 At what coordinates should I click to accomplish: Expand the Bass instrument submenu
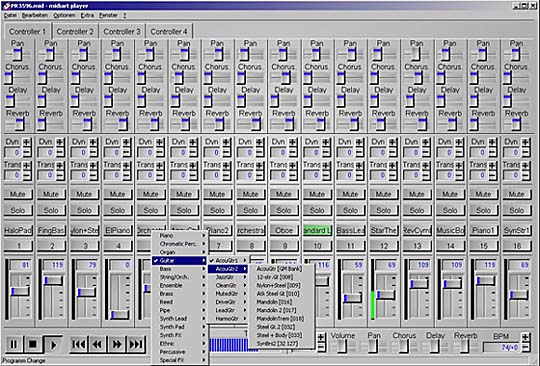point(179,269)
